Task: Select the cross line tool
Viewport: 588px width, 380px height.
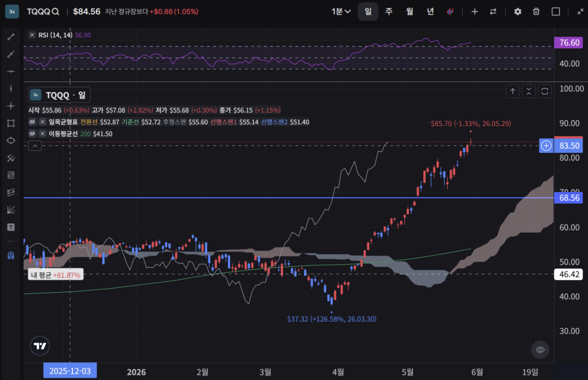Action: coord(11,106)
